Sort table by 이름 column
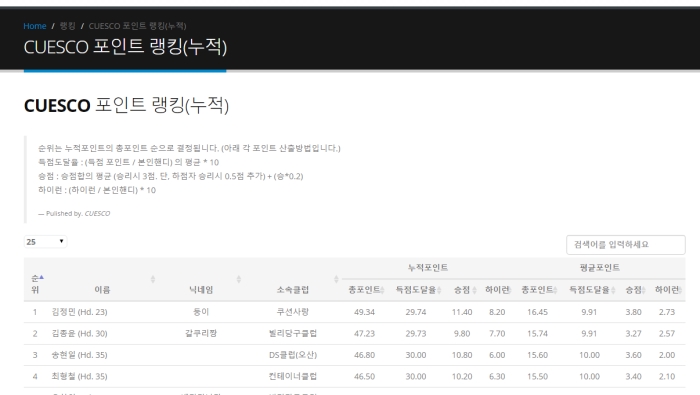The width and height of the screenshot is (700, 395). 102,290
